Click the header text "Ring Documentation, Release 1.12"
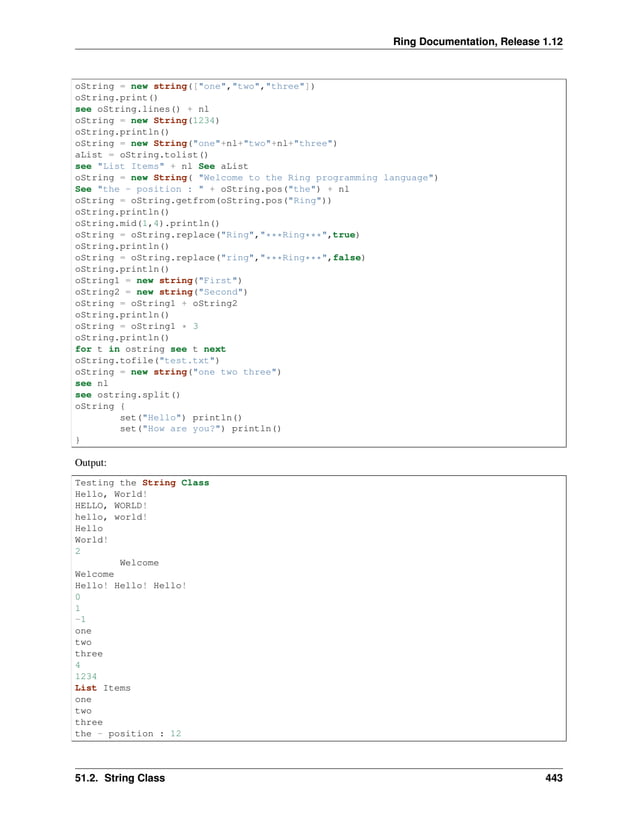 (x=478, y=42)
